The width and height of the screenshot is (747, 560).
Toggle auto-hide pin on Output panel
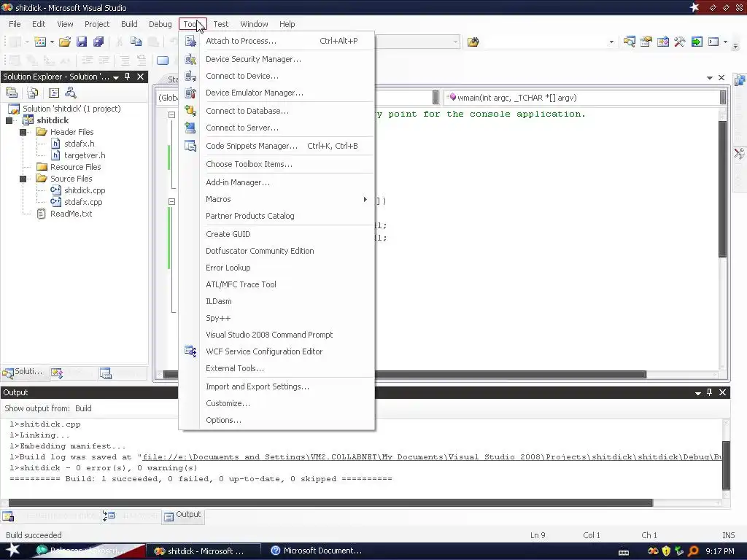click(709, 392)
